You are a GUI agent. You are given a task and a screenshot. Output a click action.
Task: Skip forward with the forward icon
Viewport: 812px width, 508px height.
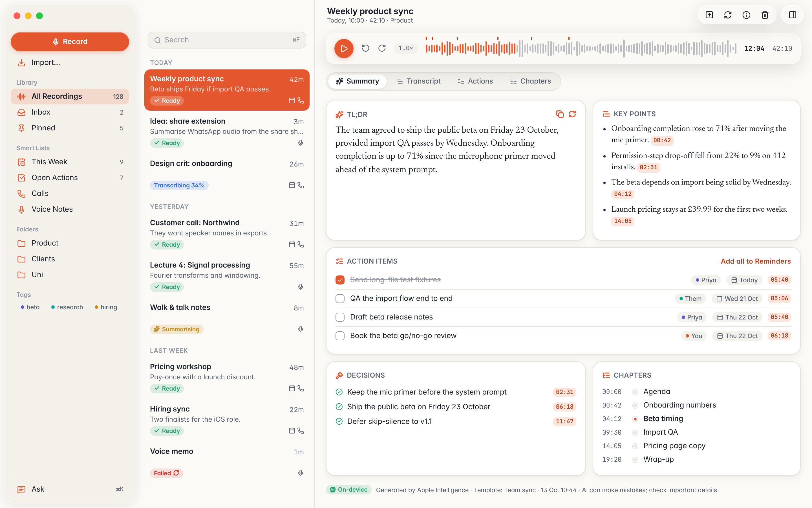(x=382, y=48)
